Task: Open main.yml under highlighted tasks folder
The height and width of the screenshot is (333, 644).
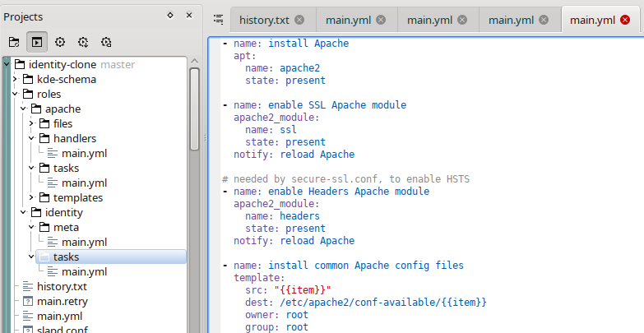Action: 84,271
